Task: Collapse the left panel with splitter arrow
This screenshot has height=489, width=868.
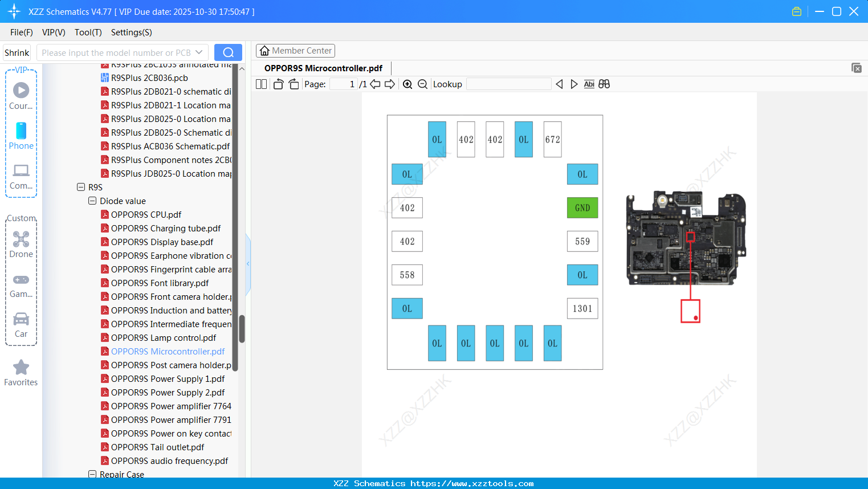Action: (248, 264)
